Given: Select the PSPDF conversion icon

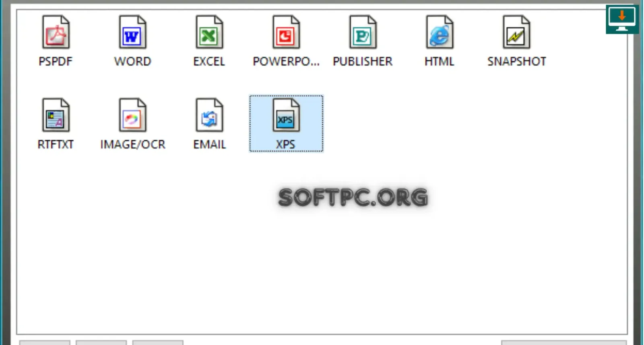Looking at the screenshot, I should coord(56,33).
